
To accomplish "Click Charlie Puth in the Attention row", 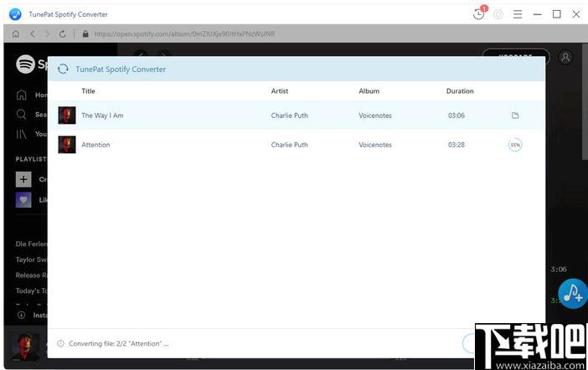I will 290,145.
